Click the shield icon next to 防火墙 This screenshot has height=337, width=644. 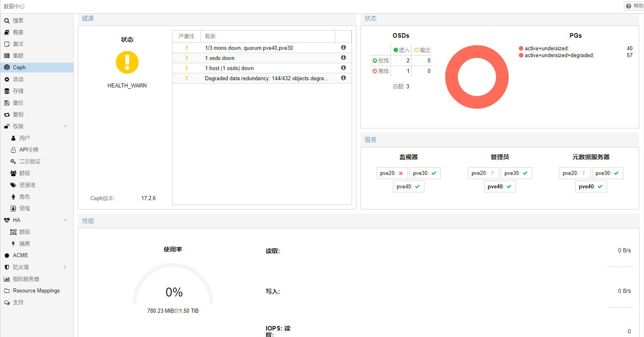(x=7, y=267)
